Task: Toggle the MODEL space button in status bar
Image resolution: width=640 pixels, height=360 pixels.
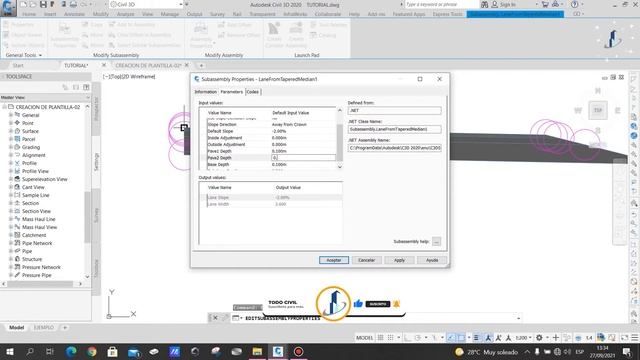Action: coord(364,338)
